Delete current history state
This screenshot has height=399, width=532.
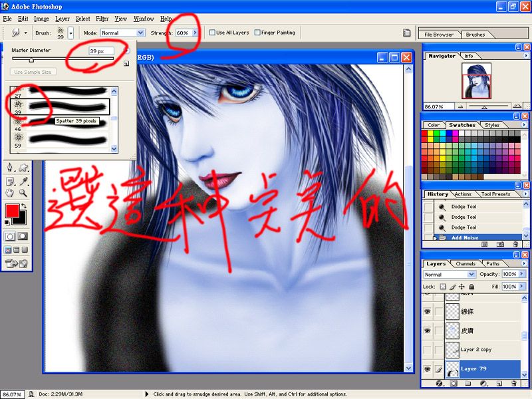[515, 244]
